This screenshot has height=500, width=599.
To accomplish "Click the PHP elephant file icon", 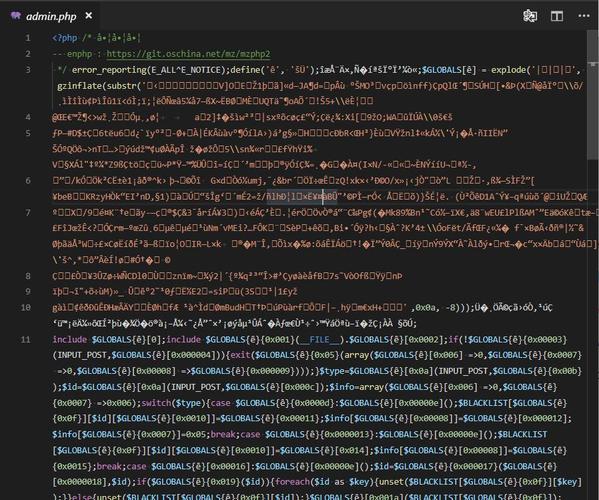I will pos(16,16).
